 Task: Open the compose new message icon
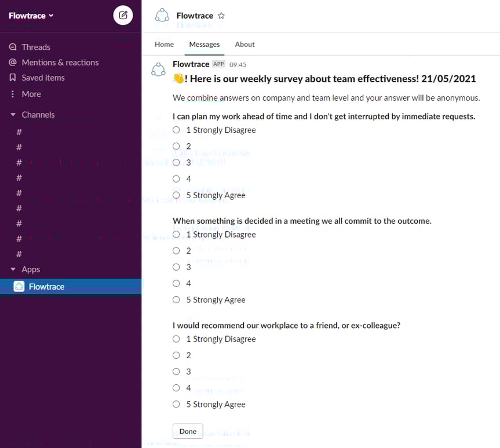123,16
